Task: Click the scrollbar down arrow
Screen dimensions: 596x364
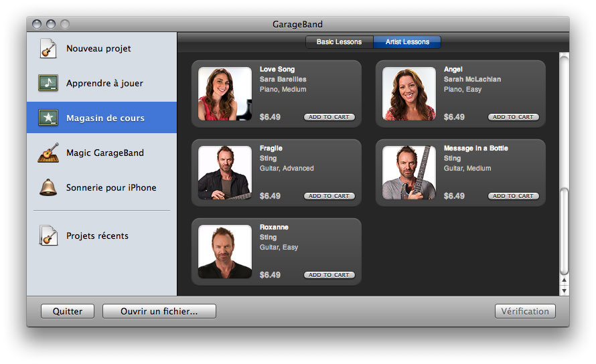Action: (565, 290)
